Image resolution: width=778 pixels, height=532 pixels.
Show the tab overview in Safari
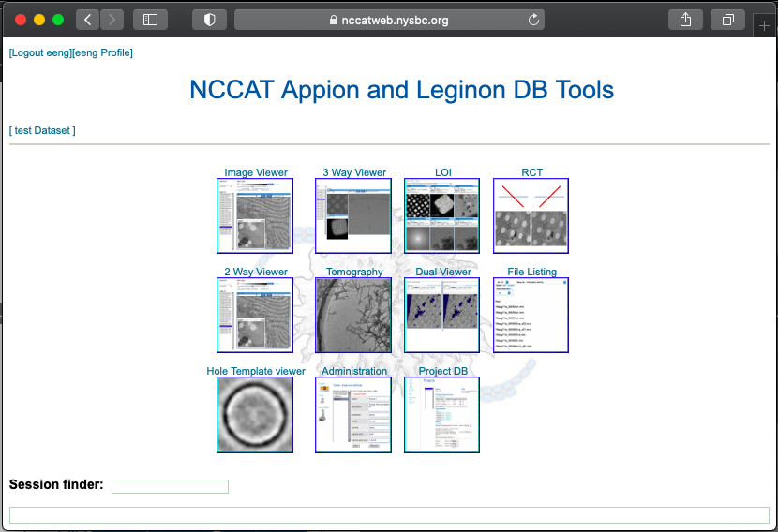[x=728, y=20]
